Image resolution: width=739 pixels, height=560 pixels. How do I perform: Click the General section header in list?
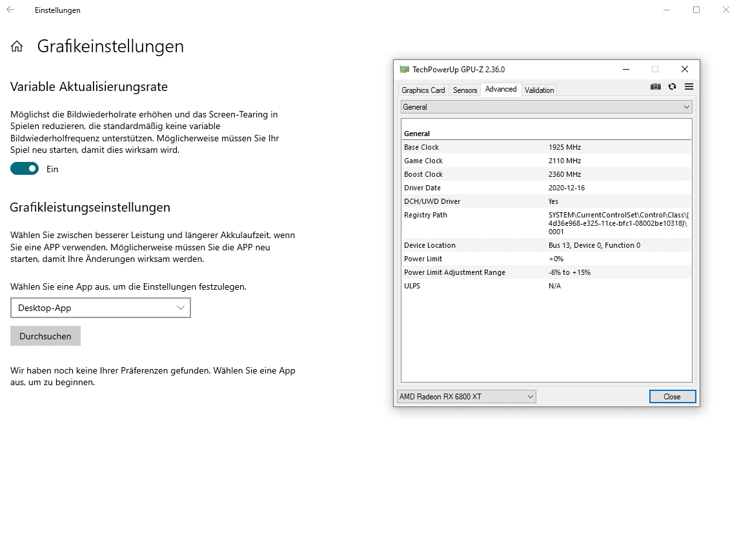point(417,134)
